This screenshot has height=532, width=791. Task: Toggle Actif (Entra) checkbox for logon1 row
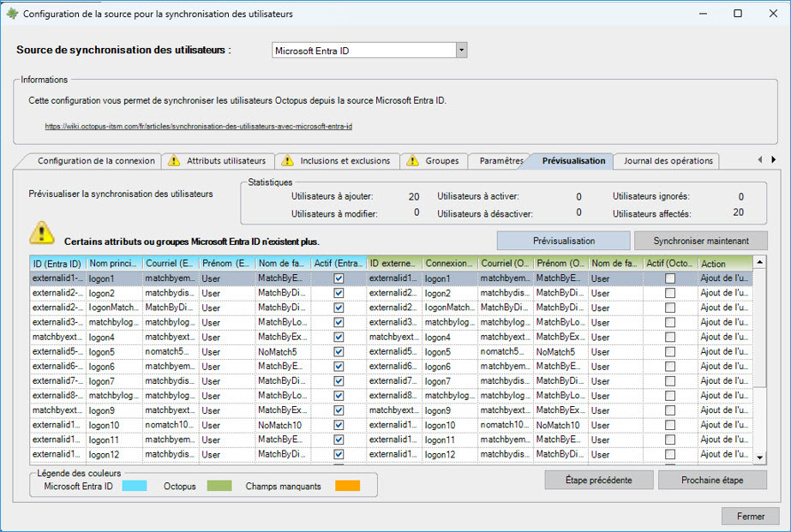pyautogui.click(x=339, y=278)
